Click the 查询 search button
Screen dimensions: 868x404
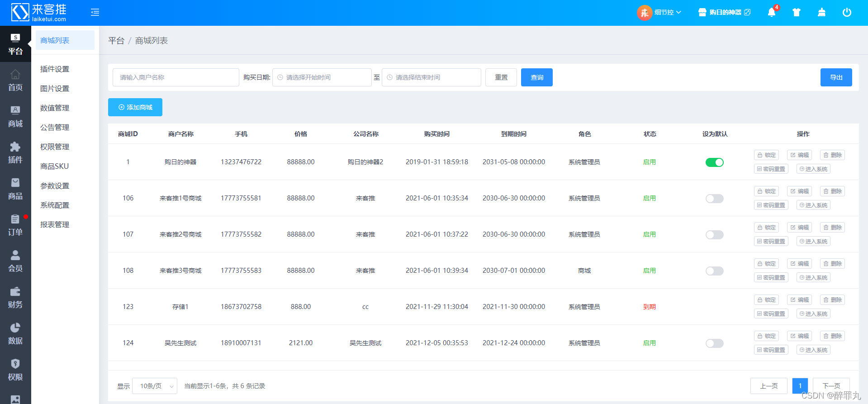537,77
